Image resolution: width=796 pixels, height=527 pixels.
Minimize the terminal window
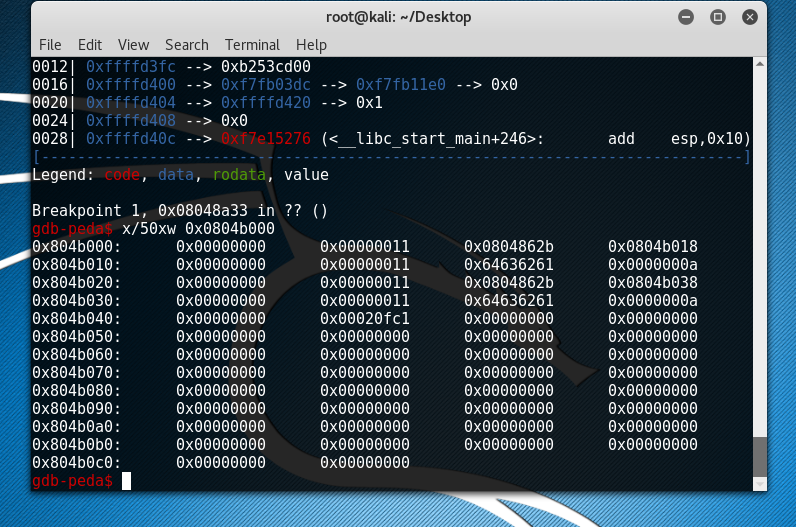pos(686,17)
